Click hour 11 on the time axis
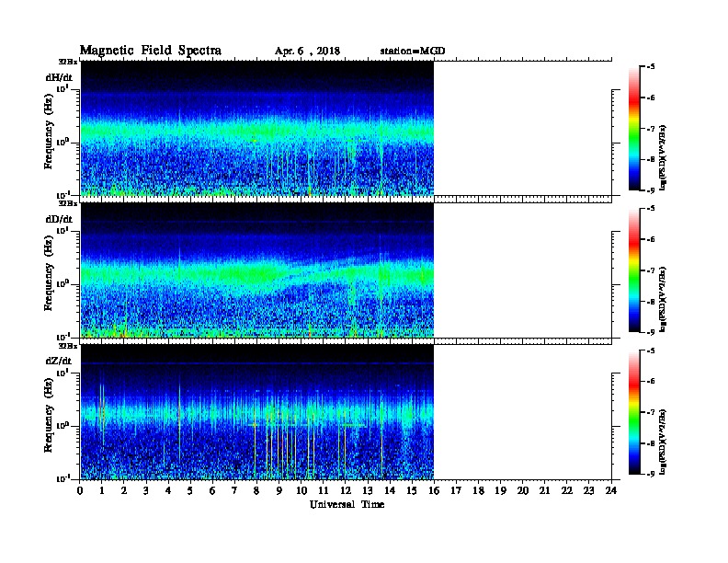This screenshot has width=728, height=563. pos(324,491)
